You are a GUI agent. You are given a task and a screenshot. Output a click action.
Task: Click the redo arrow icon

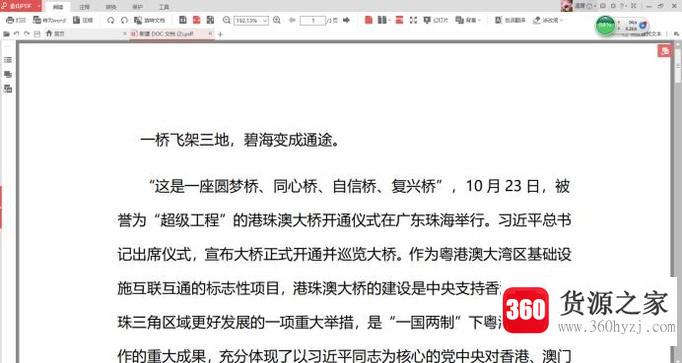coord(27,34)
